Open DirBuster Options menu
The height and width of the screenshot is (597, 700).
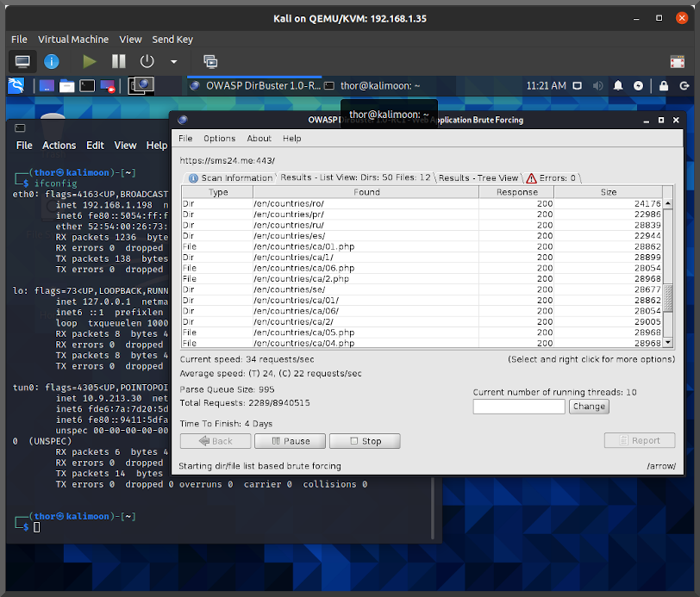(x=219, y=138)
